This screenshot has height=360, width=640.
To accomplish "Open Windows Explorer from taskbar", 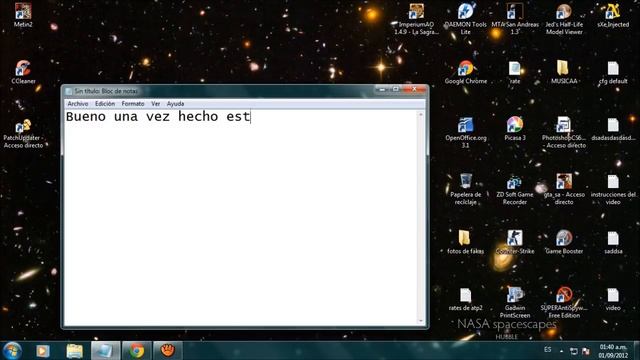I will pyautogui.click(x=74, y=351).
